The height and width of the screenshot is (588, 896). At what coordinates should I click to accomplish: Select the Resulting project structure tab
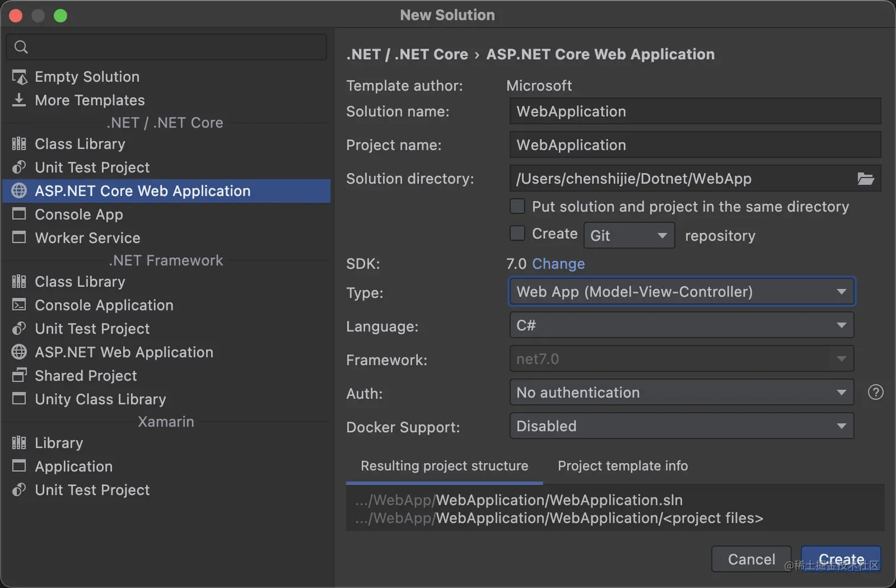click(444, 466)
